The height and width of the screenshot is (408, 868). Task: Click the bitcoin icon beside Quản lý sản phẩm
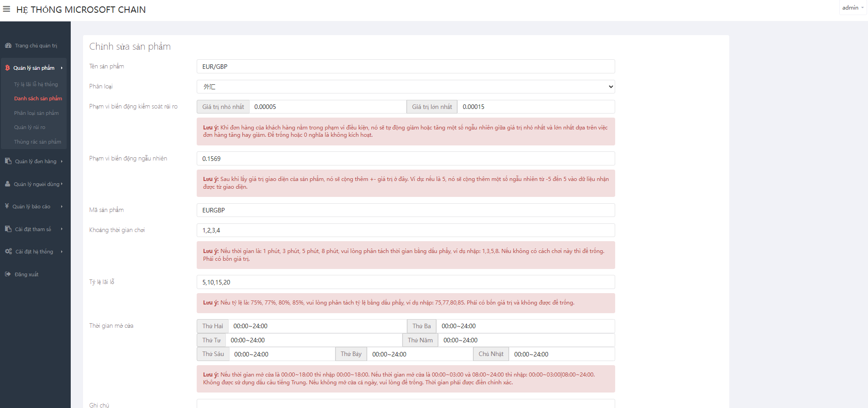(7, 68)
